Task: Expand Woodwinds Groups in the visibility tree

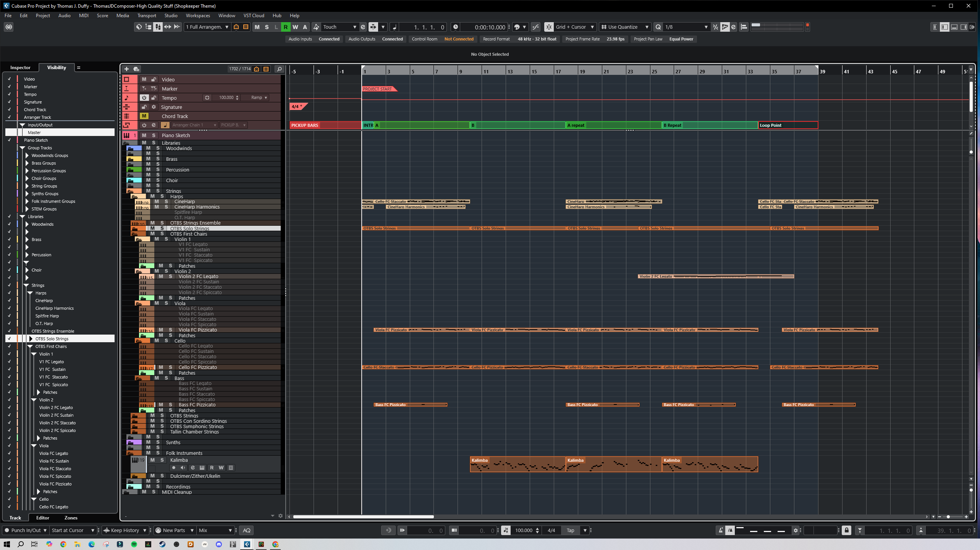Action: [x=27, y=155]
